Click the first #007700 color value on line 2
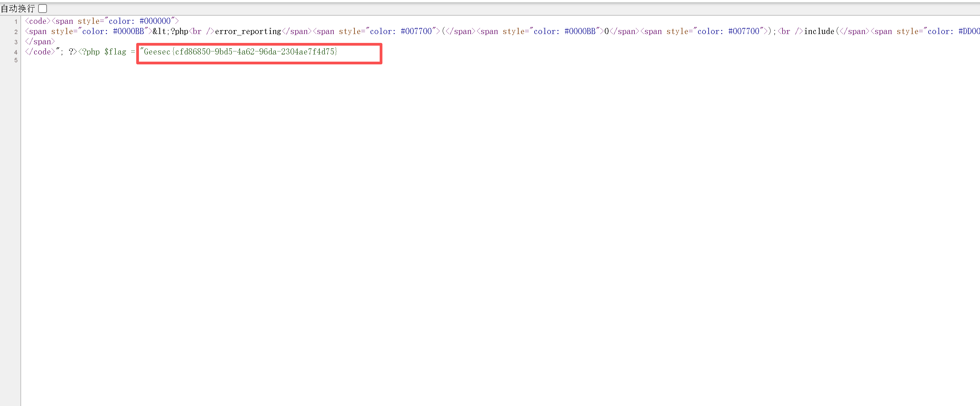The image size is (980, 406). click(x=416, y=32)
